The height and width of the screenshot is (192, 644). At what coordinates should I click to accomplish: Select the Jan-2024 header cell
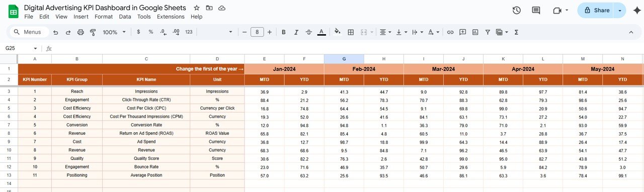[284, 69]
